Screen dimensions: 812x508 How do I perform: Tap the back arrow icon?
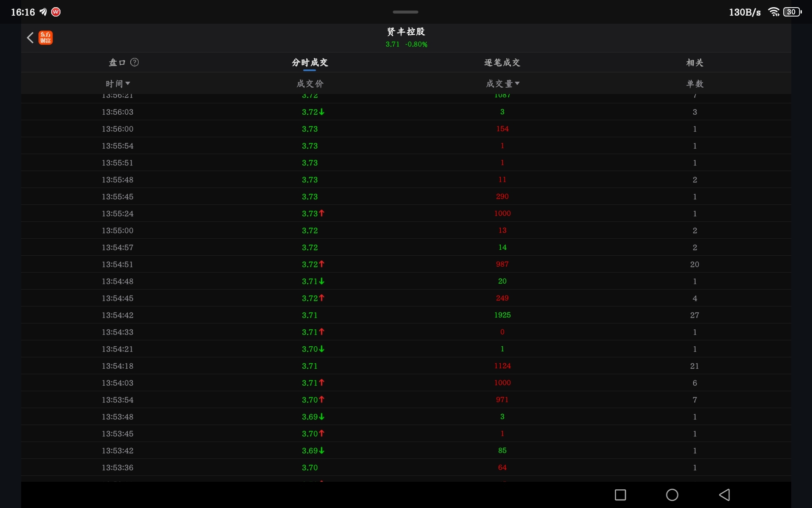(30, 38)
